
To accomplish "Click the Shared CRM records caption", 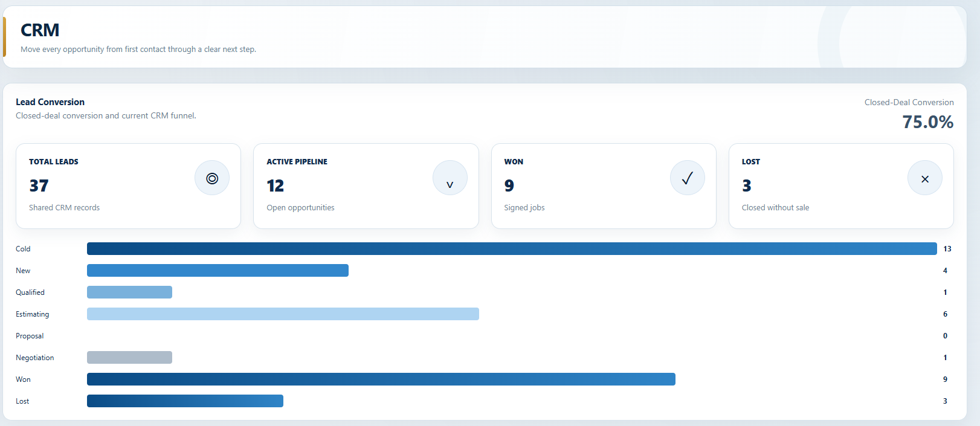I will pos(65,208).
